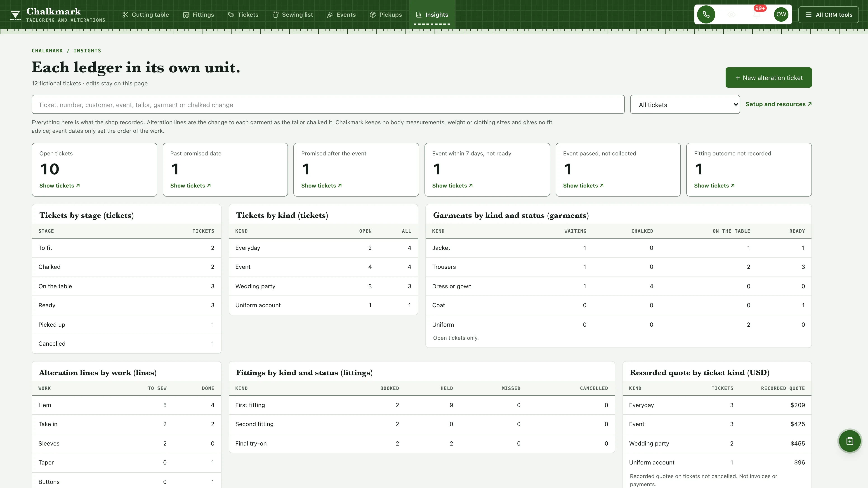This screenshot has height=488, width=868.
Task: Click the HELD column header in fittings table
Action: tap(446, 388)
